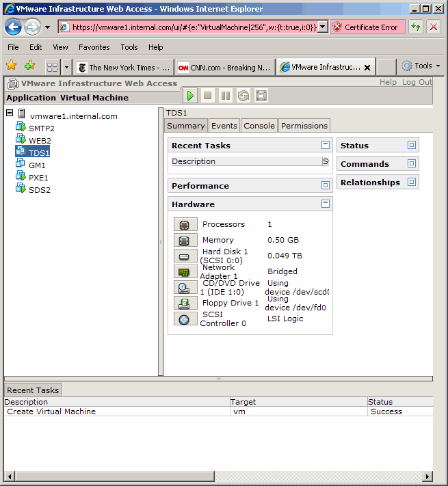The width and height of the screenshot is (448, 486).
Task: Expand the Commands panel
Action: tap(411, 163)
